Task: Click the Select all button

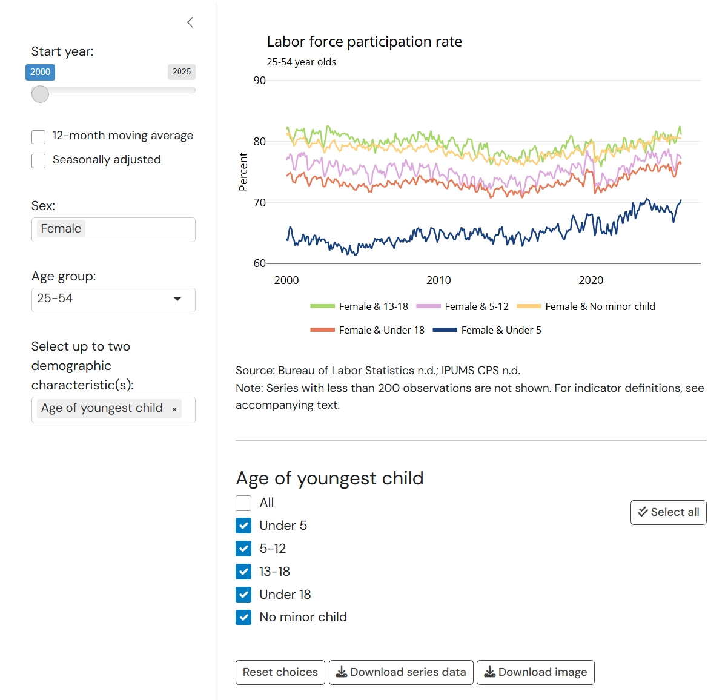Action: [x=668, y=512]
